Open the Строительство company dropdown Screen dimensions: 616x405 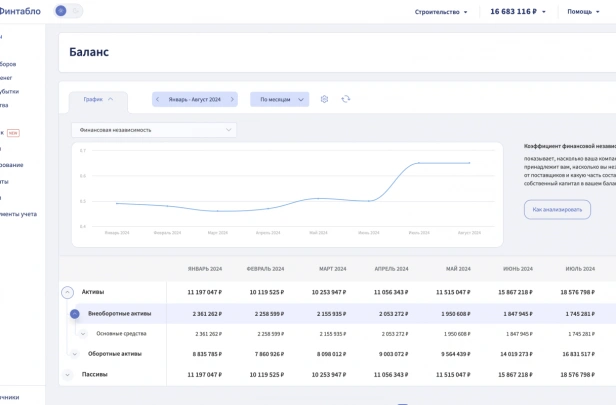click(x=441, y=12)
